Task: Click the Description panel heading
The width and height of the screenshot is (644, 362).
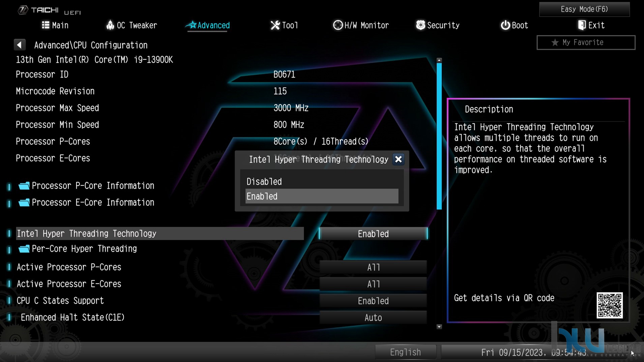Action: pyautogui.click(x=489, y=109)
